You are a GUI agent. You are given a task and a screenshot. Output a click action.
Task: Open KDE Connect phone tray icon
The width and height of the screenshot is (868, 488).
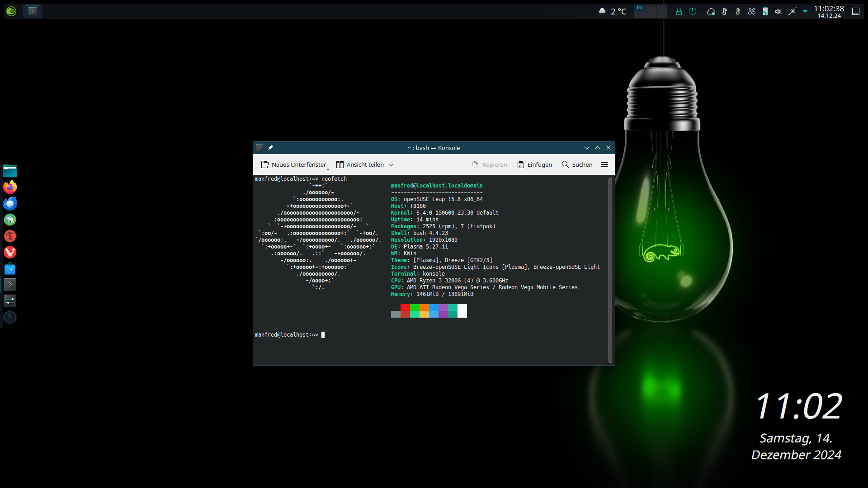pos(765,11)
